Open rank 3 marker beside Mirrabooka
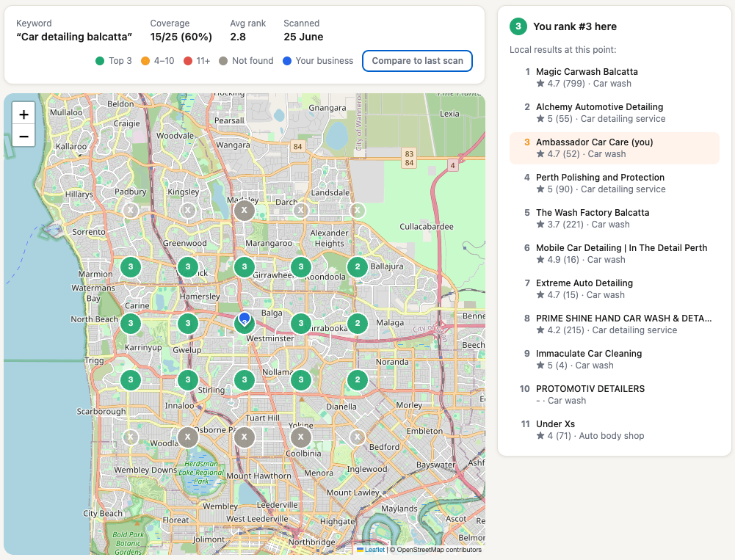Screen dimensions: 735x560 pyautogui.click(x=301, y=324)
